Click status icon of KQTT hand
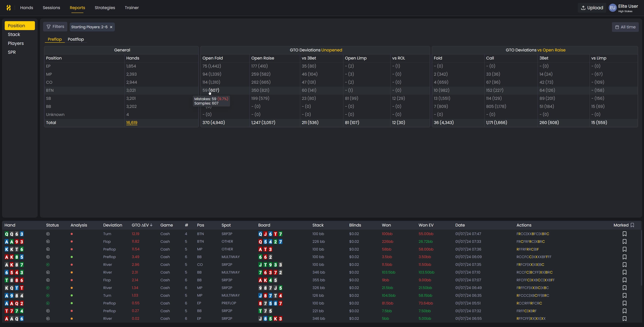Image resolution: width=644 pixels, height=327 pixels. 48,288
